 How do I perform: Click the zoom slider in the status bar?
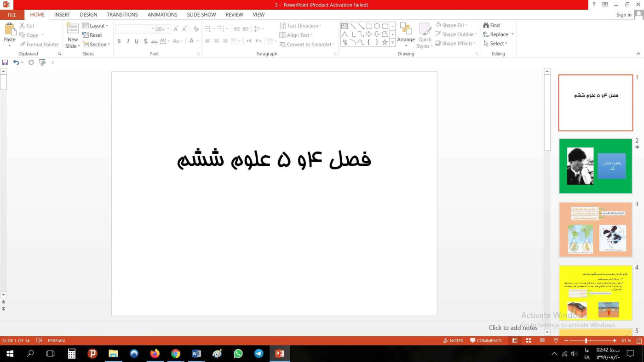click(x=586, y=340)
